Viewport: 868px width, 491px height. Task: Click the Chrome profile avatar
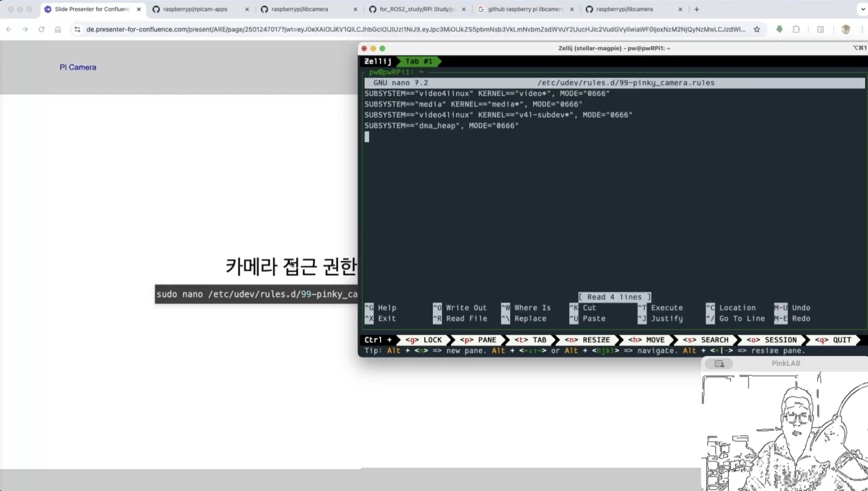(x=845, y=29)
